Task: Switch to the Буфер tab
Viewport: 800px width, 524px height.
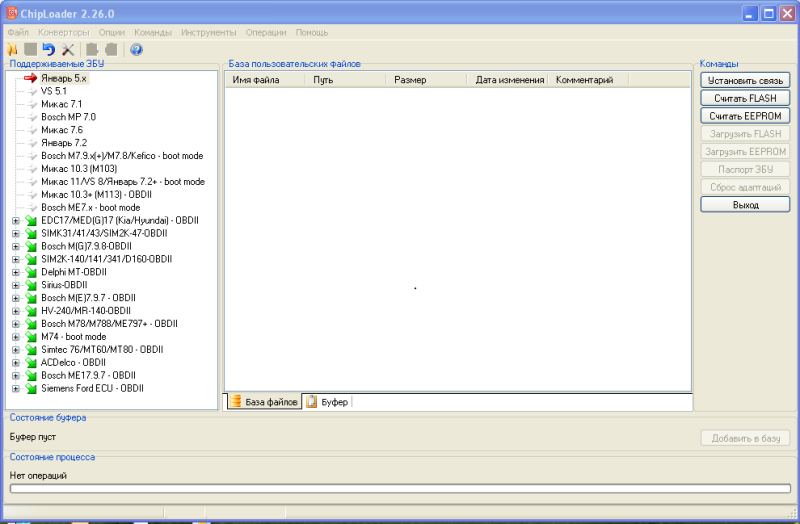Action: (328, 402)
